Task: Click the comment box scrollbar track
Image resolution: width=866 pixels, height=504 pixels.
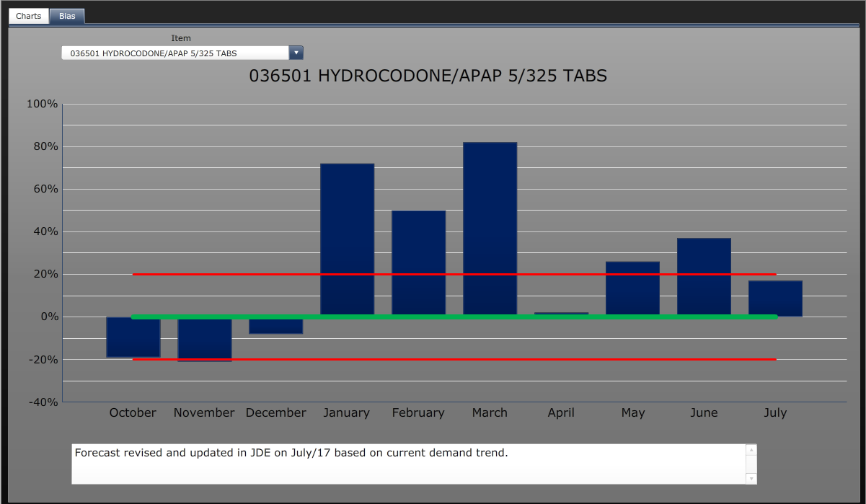Action: 751,463
